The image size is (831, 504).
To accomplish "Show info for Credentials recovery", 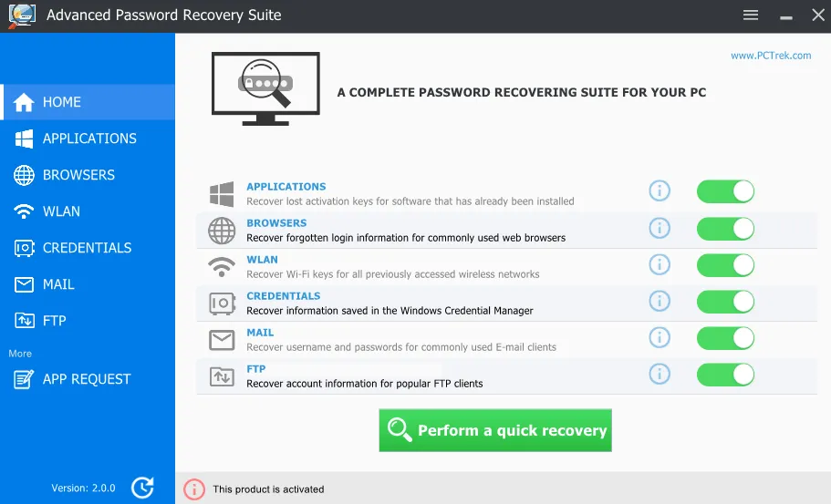I will 659,301.
